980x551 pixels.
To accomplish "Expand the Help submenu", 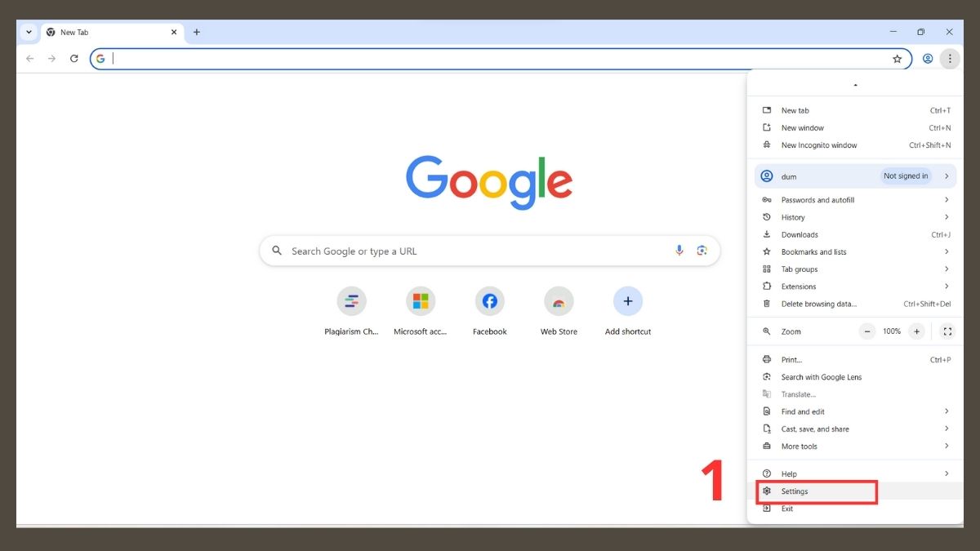I will (x=856, y=474).
